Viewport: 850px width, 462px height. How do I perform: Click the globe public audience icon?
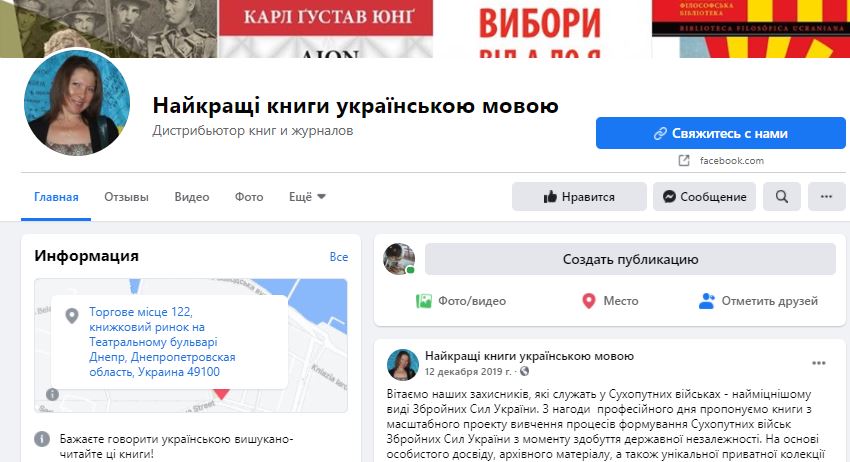(x=524, y=371)
